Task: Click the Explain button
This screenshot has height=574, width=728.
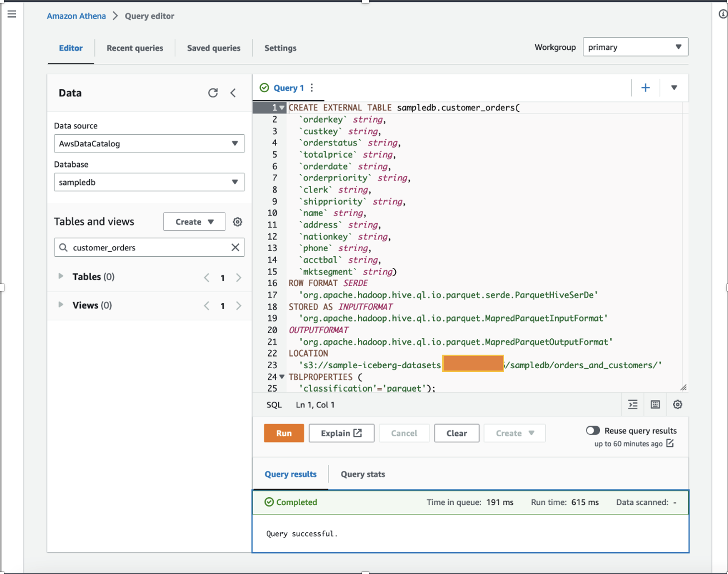Action: pos(341,433)
